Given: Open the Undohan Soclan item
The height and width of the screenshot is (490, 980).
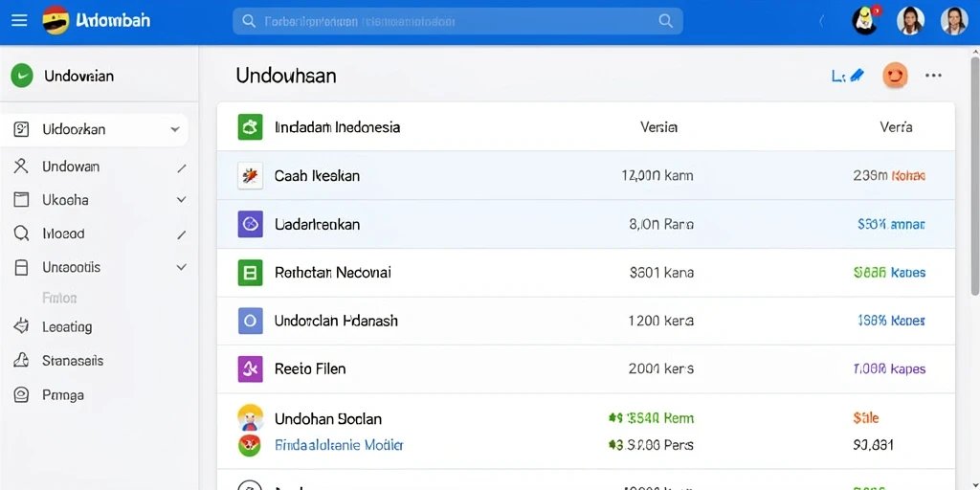Looking at the screenshot, I should click(x=328, y=419).
